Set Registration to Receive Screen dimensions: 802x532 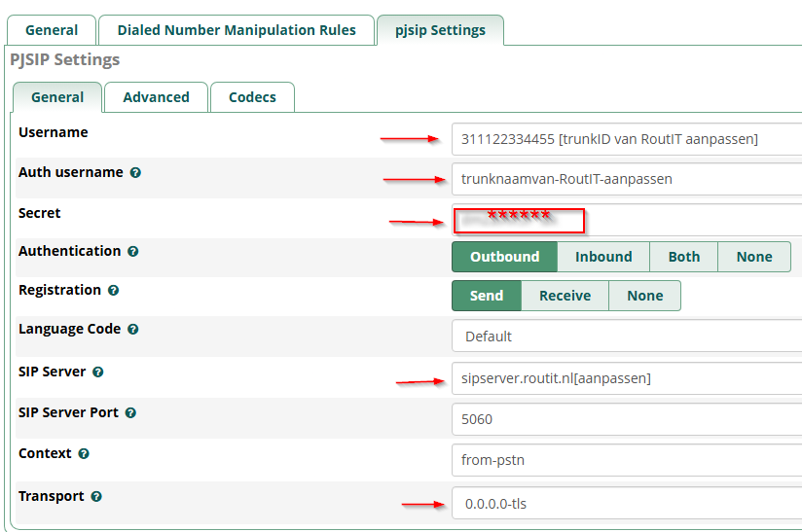(x=565, y=296)
